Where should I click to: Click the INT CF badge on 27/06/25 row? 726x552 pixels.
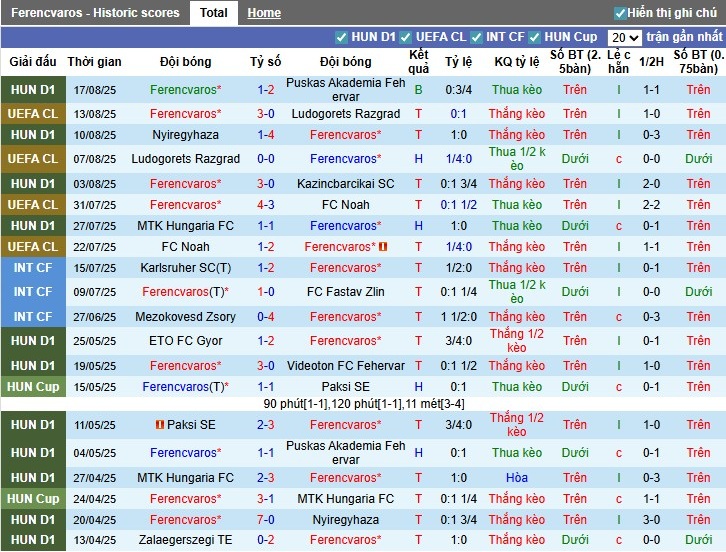point(33,317)
